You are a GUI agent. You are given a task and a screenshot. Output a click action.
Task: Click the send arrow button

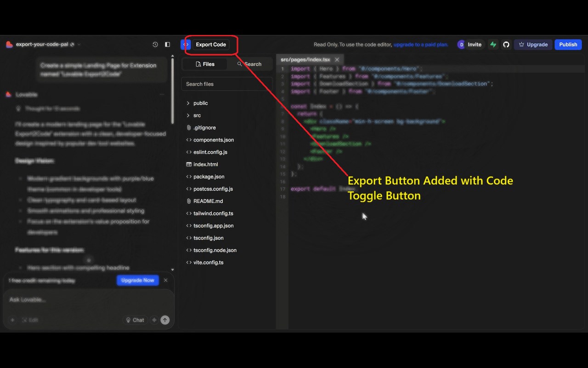point(165,320)
